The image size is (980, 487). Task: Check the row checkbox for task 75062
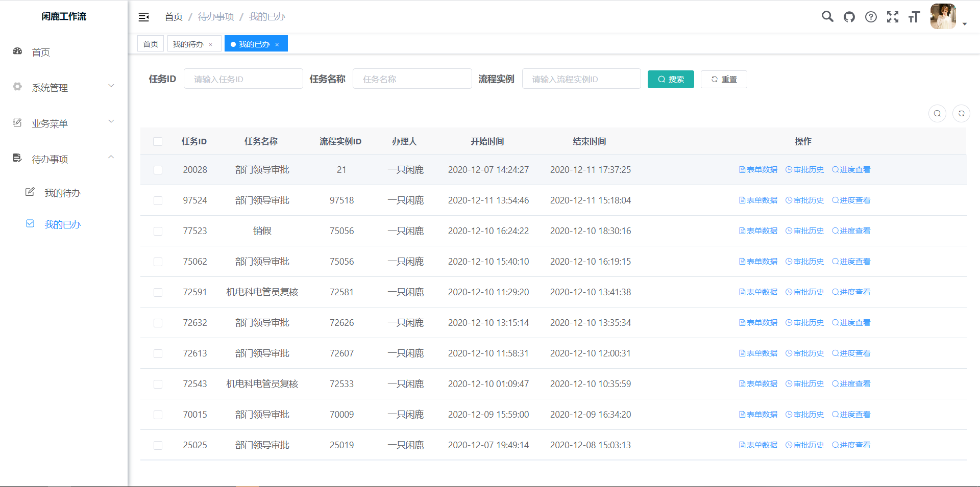point(158,262)
